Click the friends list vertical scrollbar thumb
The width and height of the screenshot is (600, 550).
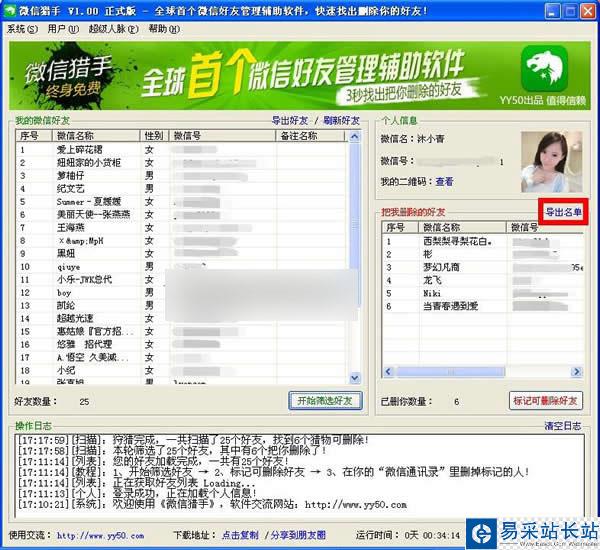[355, 224]
